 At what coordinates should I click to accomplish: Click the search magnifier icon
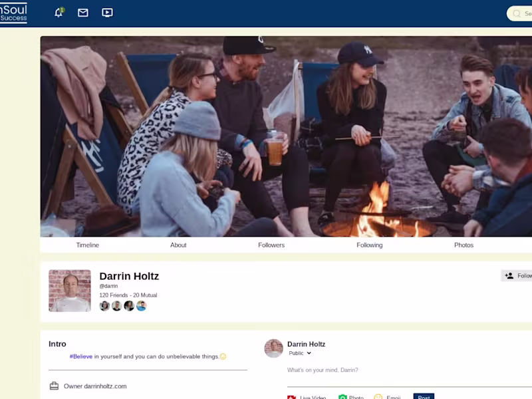coord(517,13)
